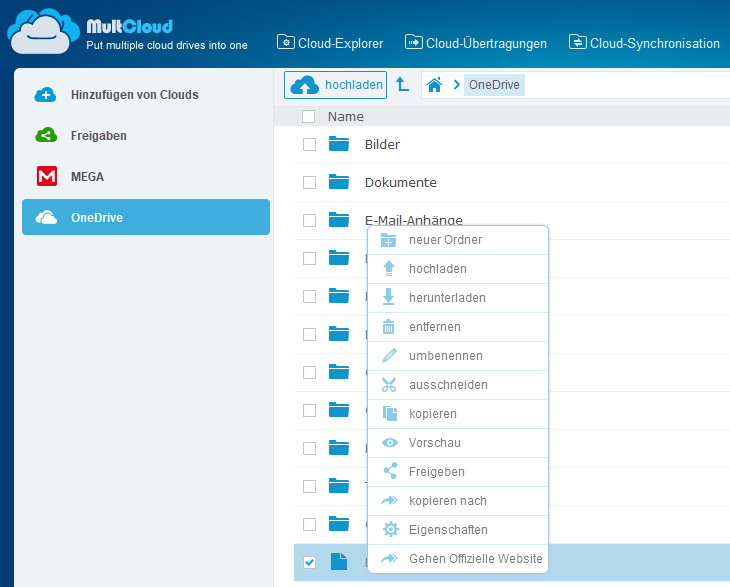
Task: Check the E-Mail-Anhänge folder checkbox
Action: click(x=309, y=220)
